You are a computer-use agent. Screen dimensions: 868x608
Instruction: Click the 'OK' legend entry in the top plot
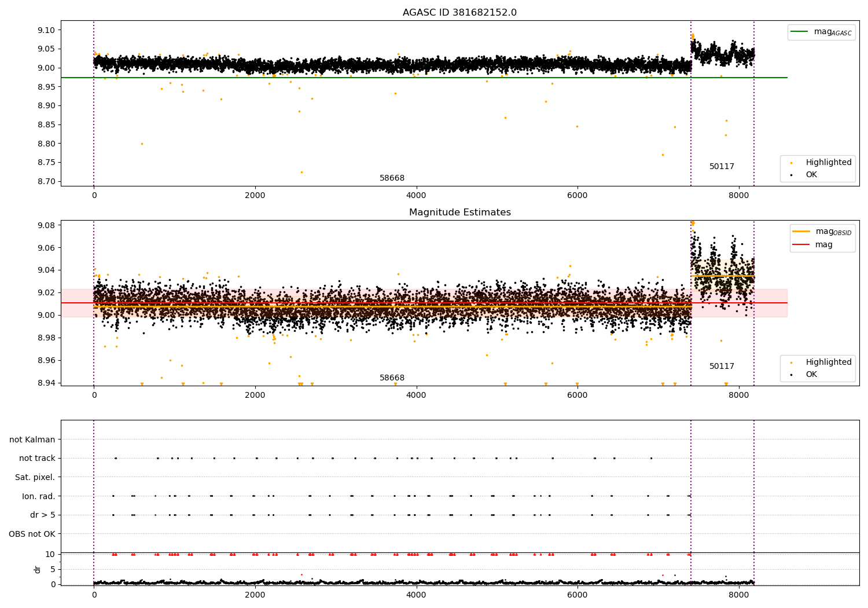click(x=811, y=175)
